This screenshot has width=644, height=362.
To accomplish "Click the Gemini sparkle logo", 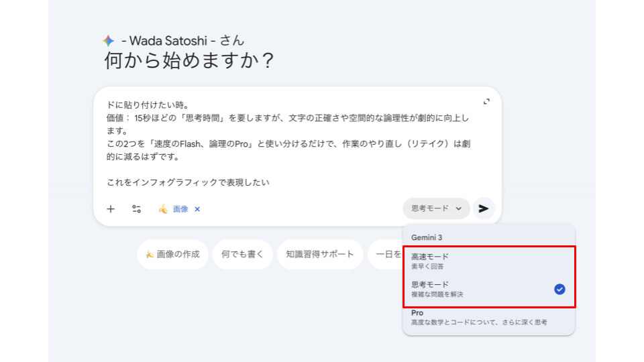I will (108, 41).
